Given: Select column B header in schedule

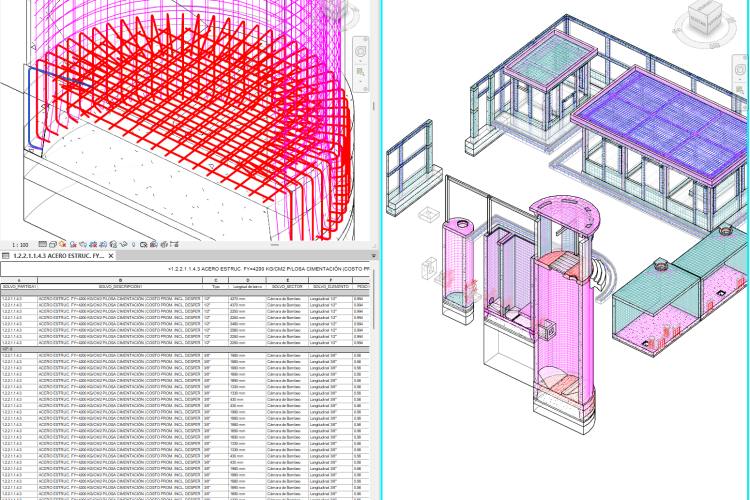Looking at the screenshot, I should click(x=120, y=280).
